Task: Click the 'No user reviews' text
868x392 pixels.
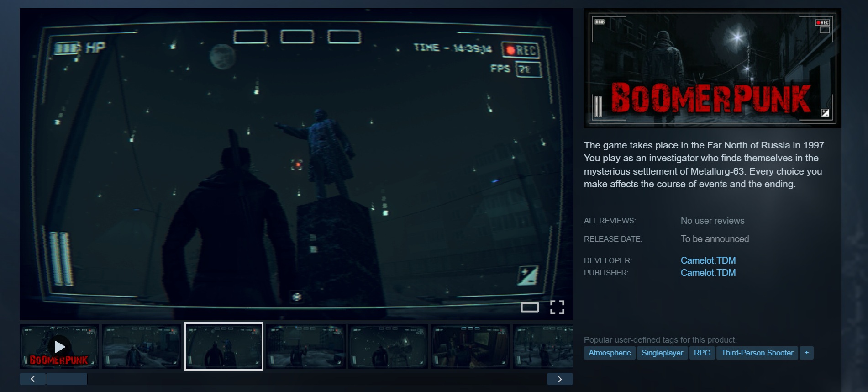Action: point(713,221)
